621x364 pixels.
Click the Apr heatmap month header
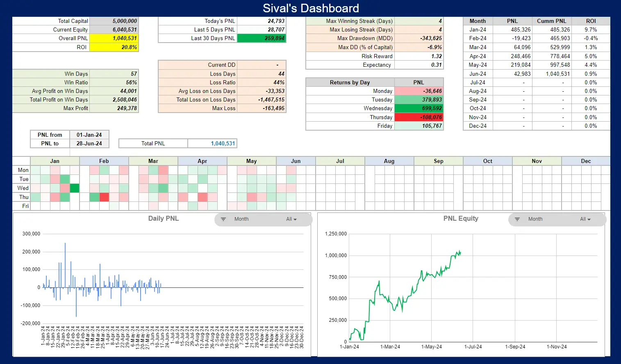tap(202, 161)
